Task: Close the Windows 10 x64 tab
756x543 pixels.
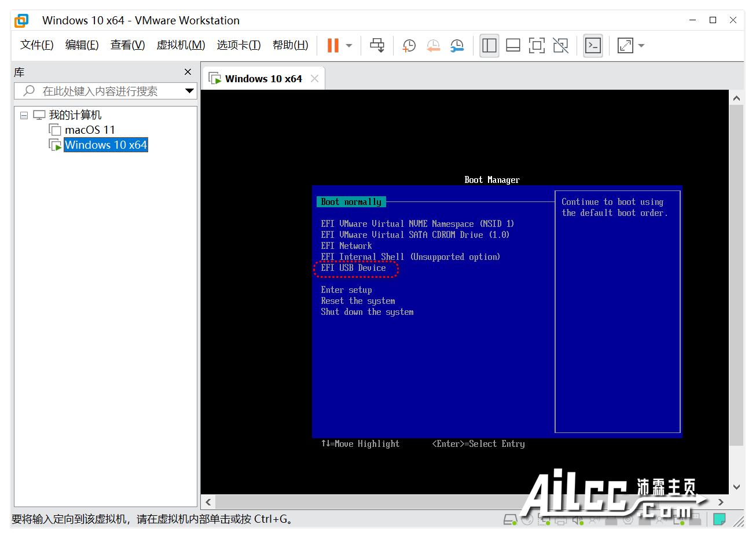Action: click(314, 79)
